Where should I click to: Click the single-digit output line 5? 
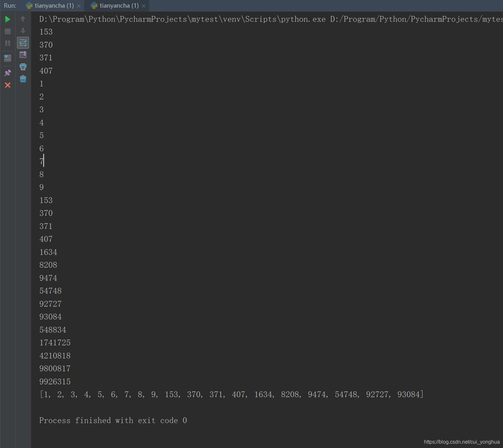[42, 135]
